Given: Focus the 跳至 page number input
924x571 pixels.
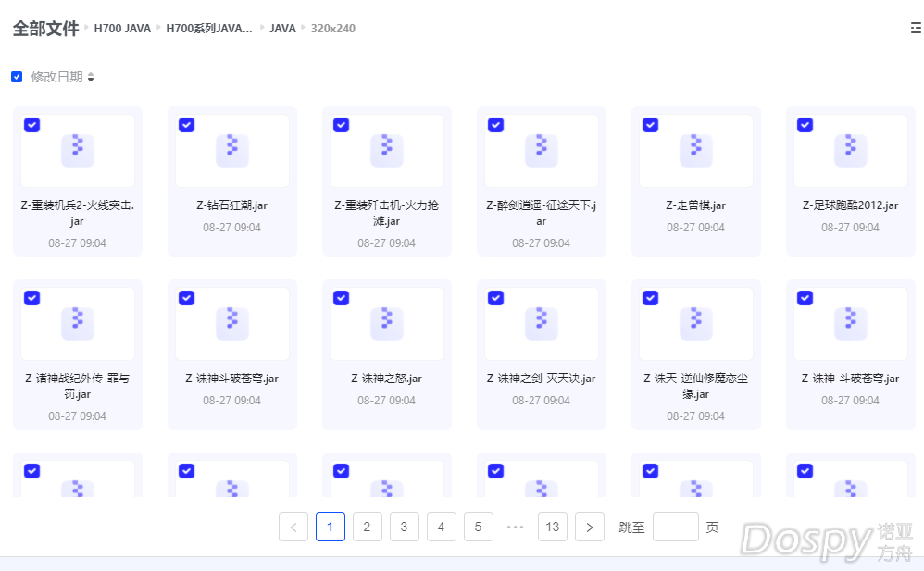Looking at the screenshot, I should click(676, 527).
